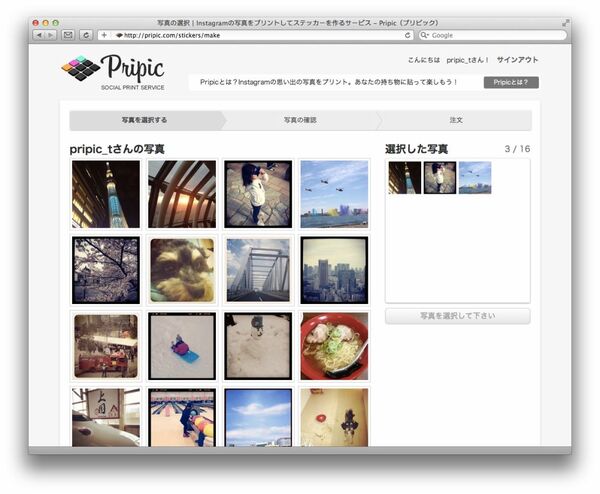Select the illuminated tower night photo
The height and width of the screenshot is (494, 600).
point(106,194)
